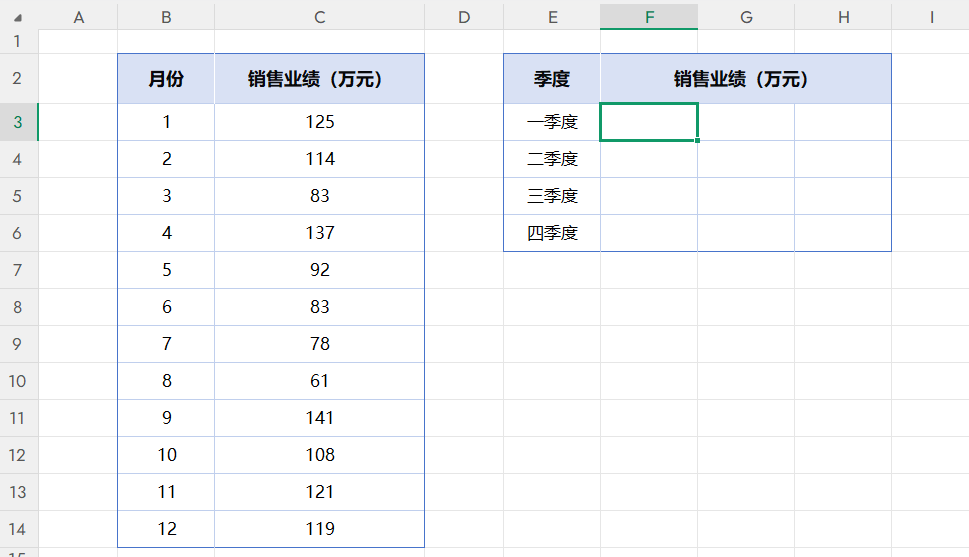Screen dimensions: 969x557
Task: Select merged 销售业绩 header in the quarterly table
Action: [745, 79]
